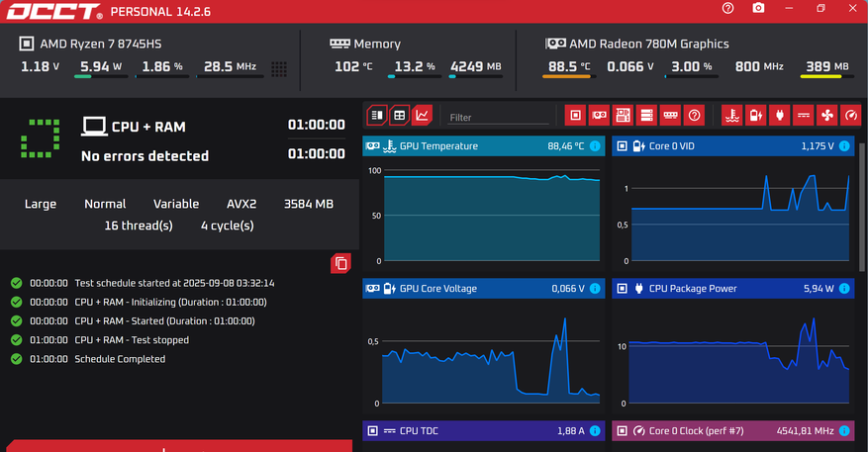Click the green test status square icon
Image resolution: width=868 pixels, height=452 pixels.
[40, 138]
